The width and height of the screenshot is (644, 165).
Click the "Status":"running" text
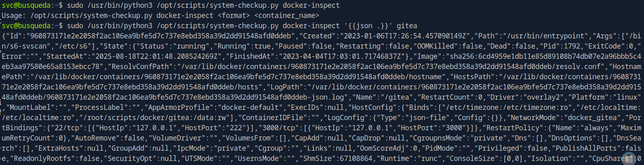[174, 46]
